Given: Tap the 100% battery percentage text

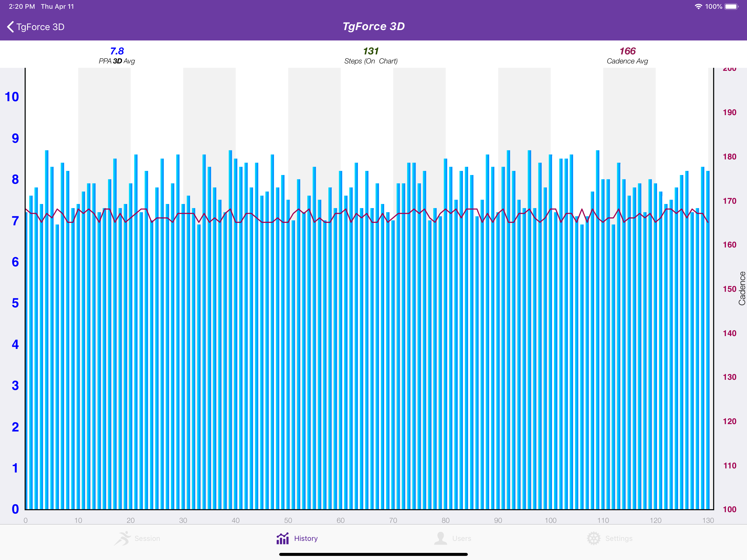Looking at the screenshot, I should (714, 6).
